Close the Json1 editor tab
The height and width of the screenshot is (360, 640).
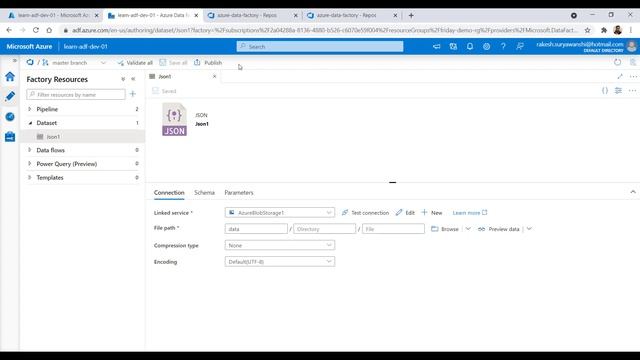coord(214,76)
